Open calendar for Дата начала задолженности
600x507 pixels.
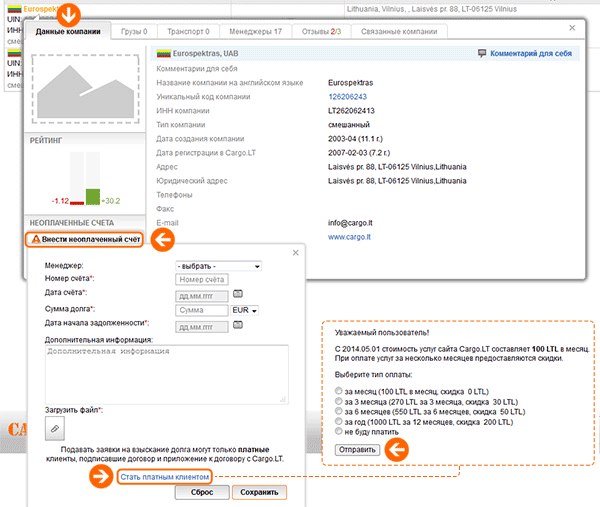237,325
